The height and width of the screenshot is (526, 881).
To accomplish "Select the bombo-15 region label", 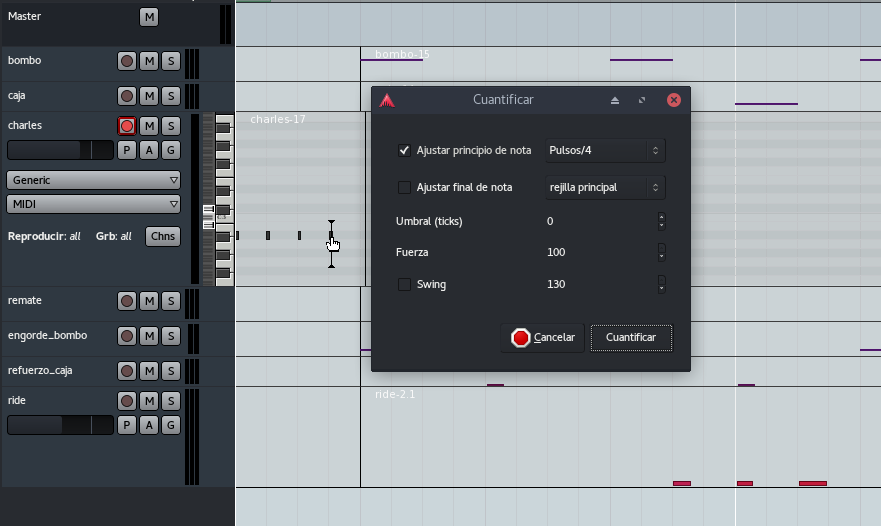I will coord(402,54).
